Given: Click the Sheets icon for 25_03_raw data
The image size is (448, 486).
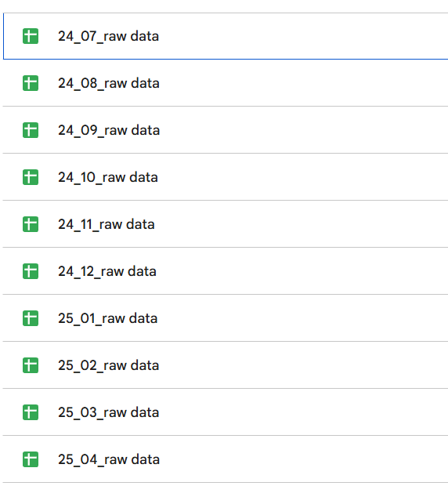Looking at the screenshot, I should point(31,412).
